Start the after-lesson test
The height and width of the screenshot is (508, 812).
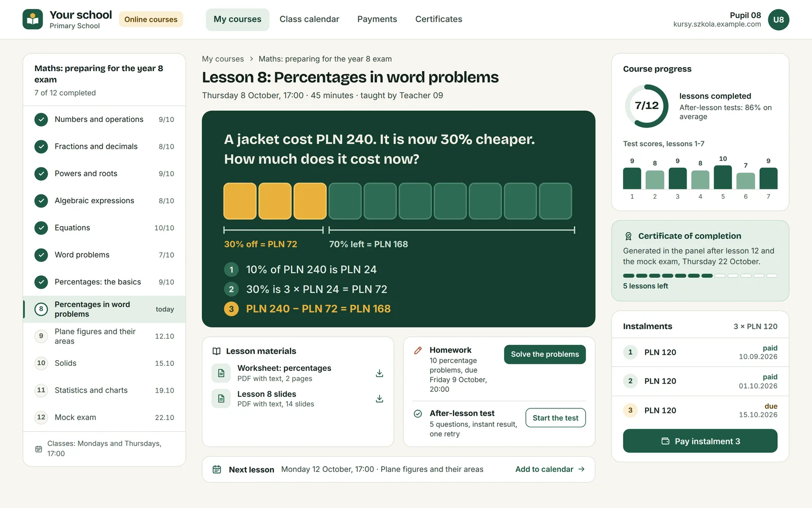pos(555,418)
